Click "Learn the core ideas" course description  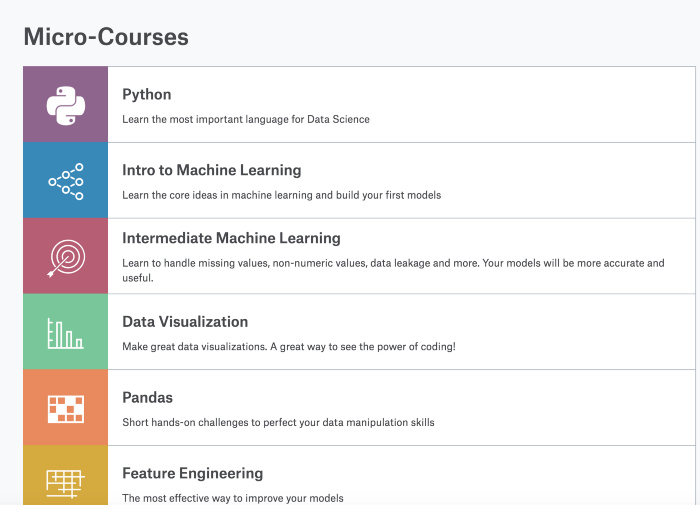[281, 195]
